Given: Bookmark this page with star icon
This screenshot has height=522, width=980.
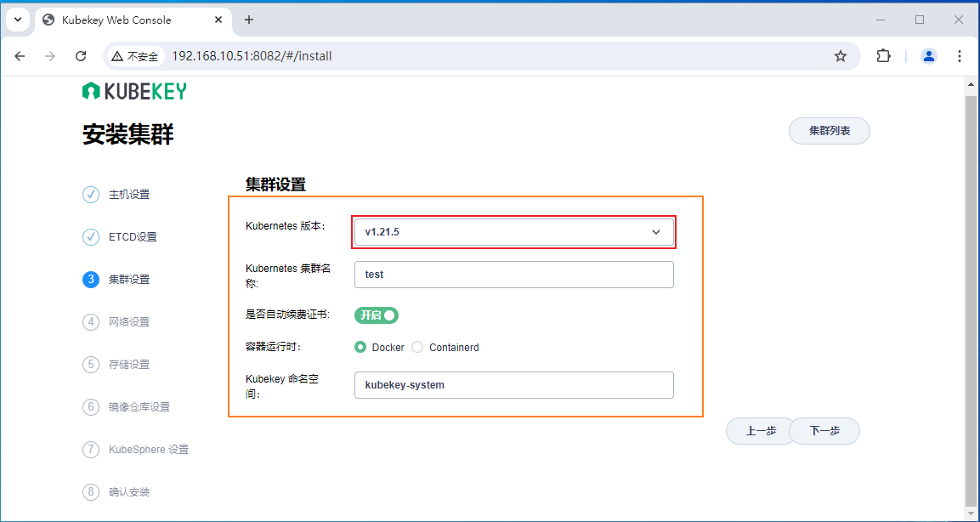Looking at the screenshot, I should [x=841, y=56].
